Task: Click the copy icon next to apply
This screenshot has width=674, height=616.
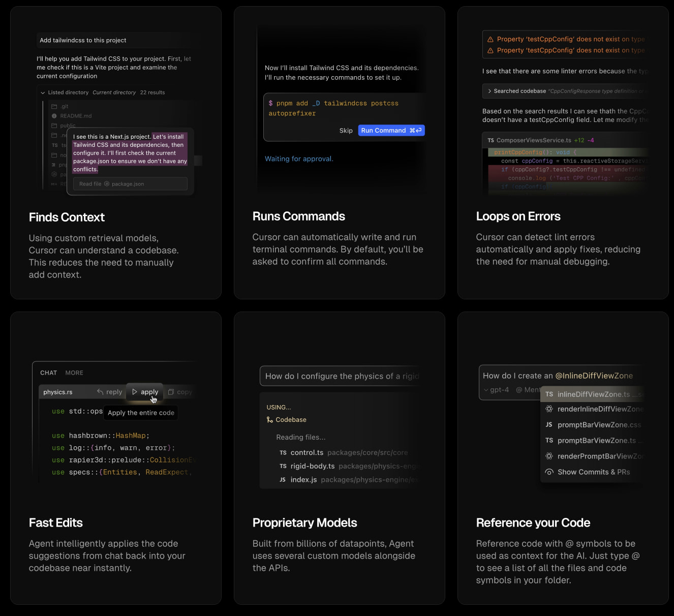Action: [171, 392]
